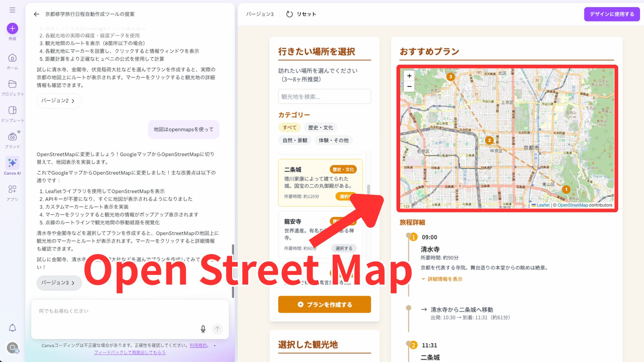Click the 龍安寺 place card title
Viewport: 644px width, 362px height.
click(x=293, y=222)
